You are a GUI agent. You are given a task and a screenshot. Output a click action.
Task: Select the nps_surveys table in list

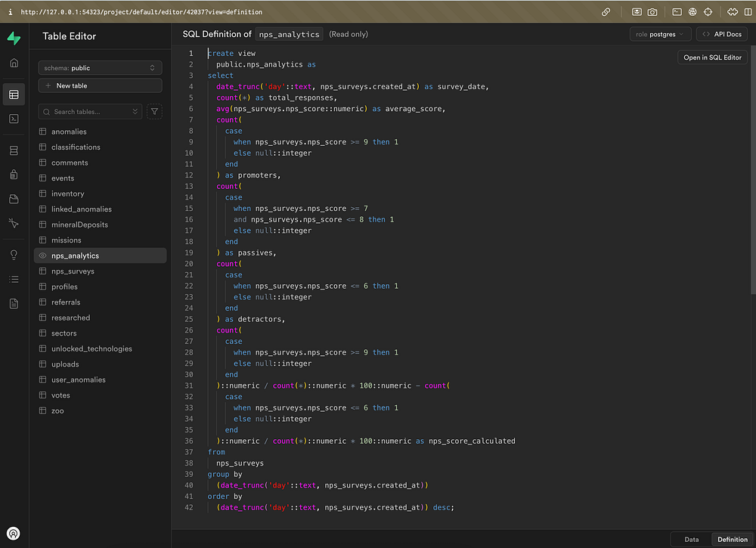click(x=73, y=271)
